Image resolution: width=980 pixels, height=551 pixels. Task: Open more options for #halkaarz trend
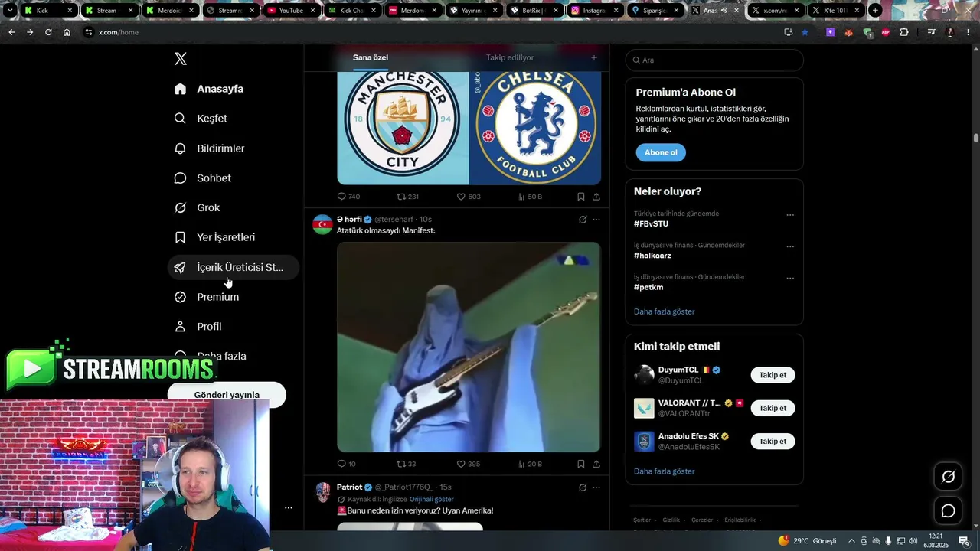(x=790, y=246)
